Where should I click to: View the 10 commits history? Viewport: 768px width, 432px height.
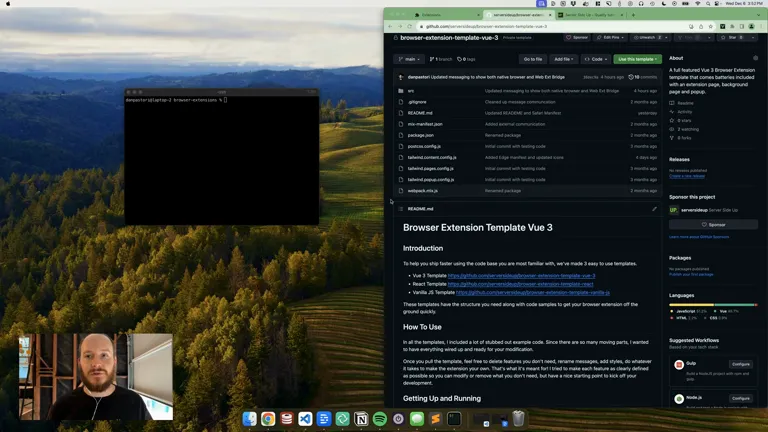[643, 77]
